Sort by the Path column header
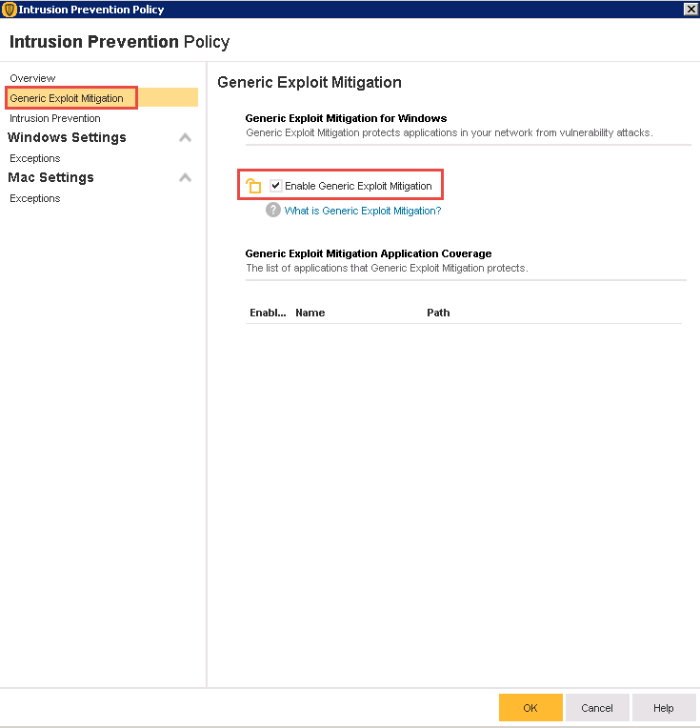The width and height of the screenshot is (700, 728). click(x=438, y=313)
